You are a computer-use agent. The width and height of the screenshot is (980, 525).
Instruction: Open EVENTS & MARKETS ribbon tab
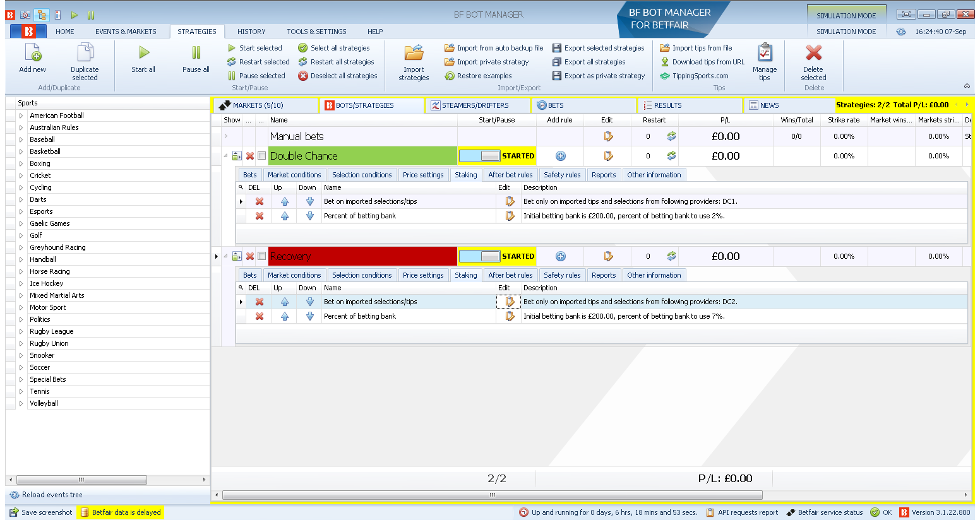[x=126, y=32]
